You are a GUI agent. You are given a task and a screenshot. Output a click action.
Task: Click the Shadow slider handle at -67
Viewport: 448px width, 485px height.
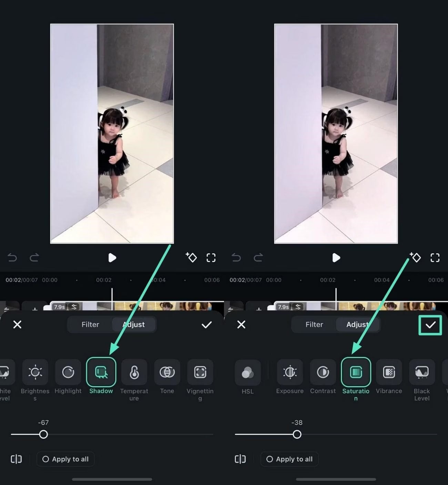(x=43, y=434)
